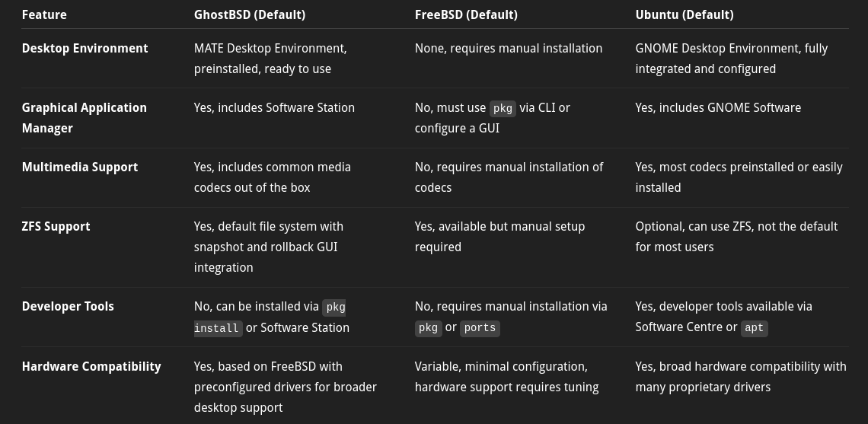Select the Developer Tools row label
Screen dimensions: 868x424
click(68, 307)
